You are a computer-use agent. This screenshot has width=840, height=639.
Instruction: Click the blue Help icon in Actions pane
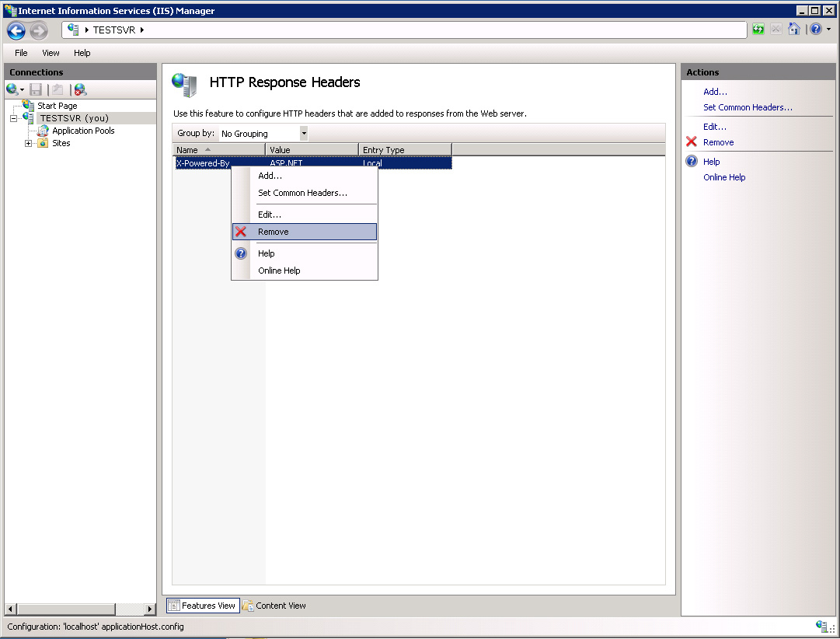(x=692, y=161)
